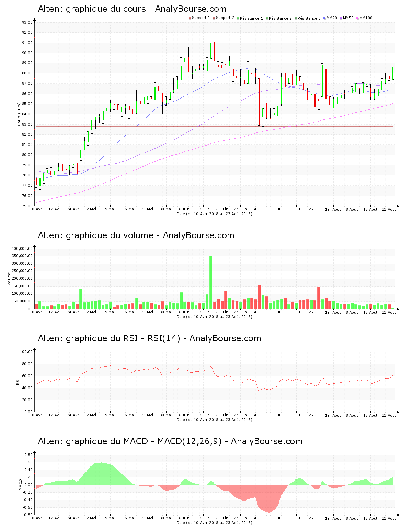The width and height of the screenshot is (412, 532).
Task: Click '4 Juil' date under the RSI chart
Action: [x=259, y=415]
